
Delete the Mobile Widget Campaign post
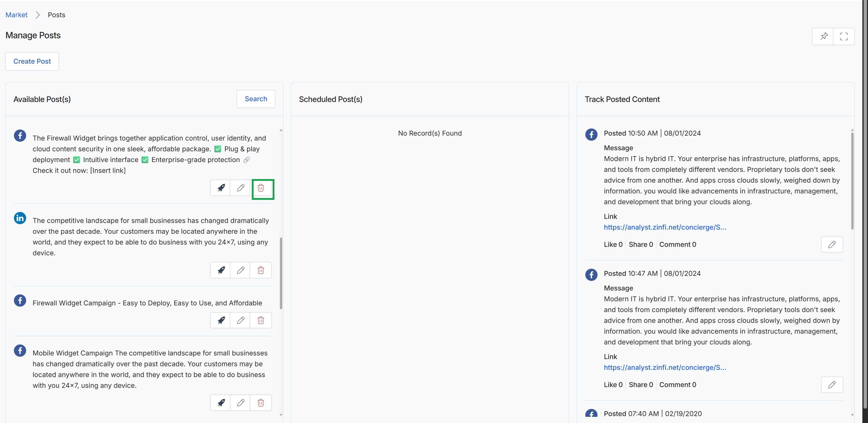261,402
